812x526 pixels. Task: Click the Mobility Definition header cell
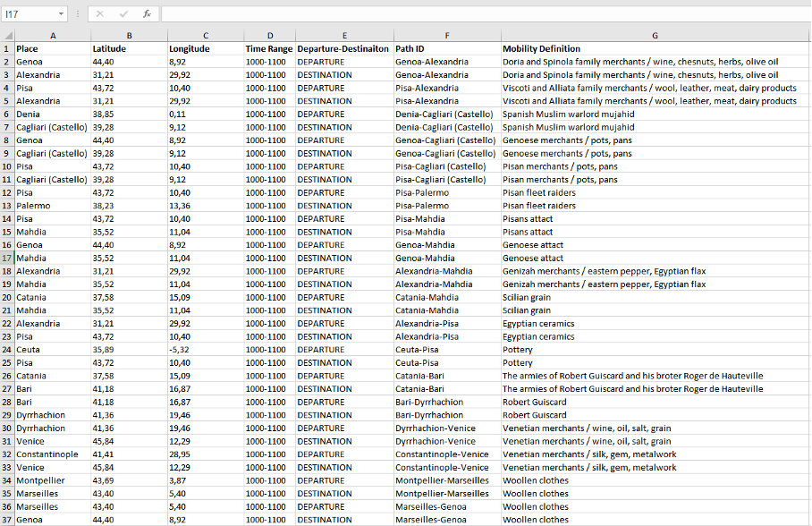655,48
